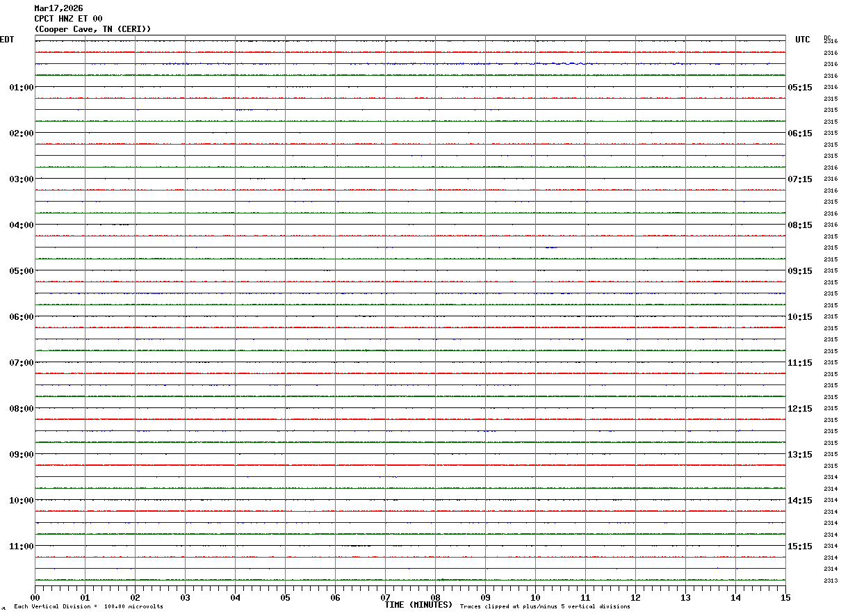This screenshot has height=616, width=841.
Task: Click the "10:15" UTC time label
Action: point(800,317)
